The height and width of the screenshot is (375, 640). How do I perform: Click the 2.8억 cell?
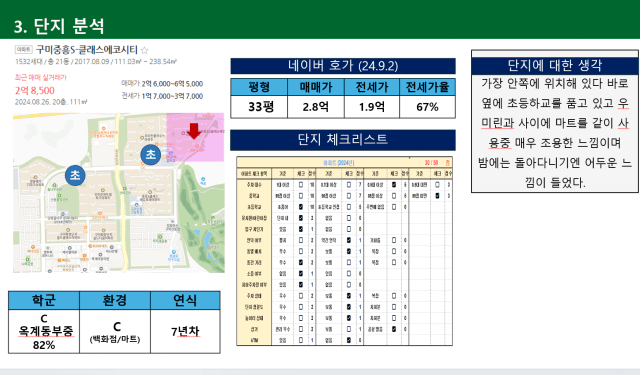pyautogui.click(x=316, y=107)
